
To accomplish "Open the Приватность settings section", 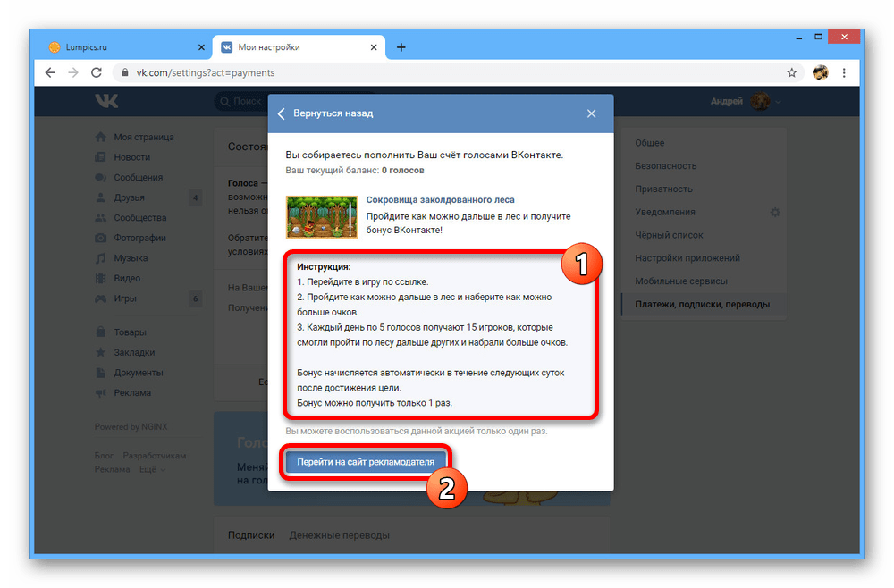I will (663, 189).
